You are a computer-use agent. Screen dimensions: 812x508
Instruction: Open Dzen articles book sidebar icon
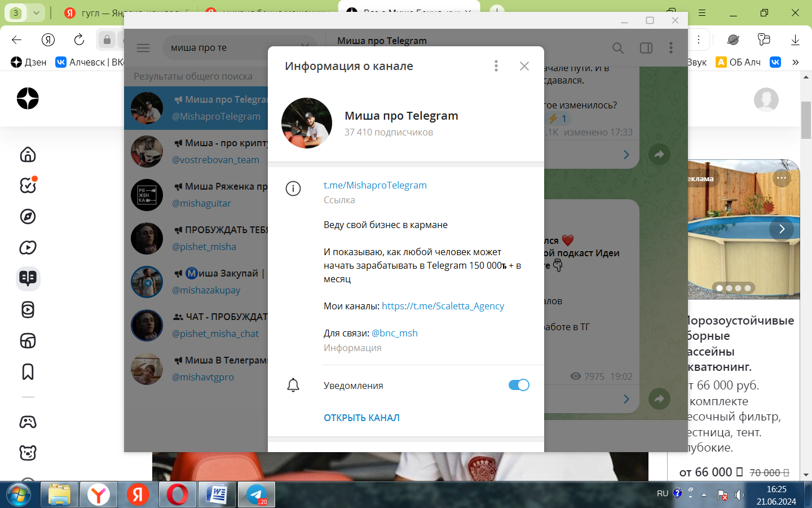tap(28, 278)
